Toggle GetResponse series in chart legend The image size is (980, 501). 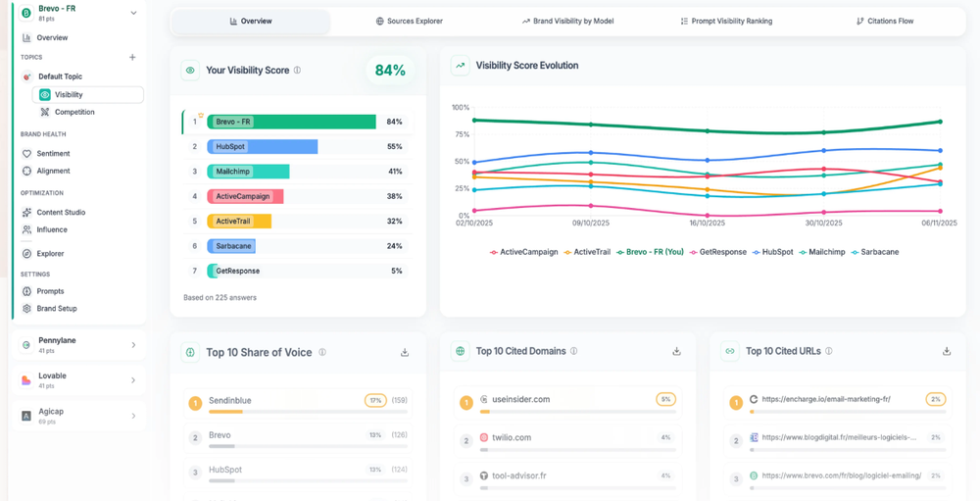click(x=717, y=251)
